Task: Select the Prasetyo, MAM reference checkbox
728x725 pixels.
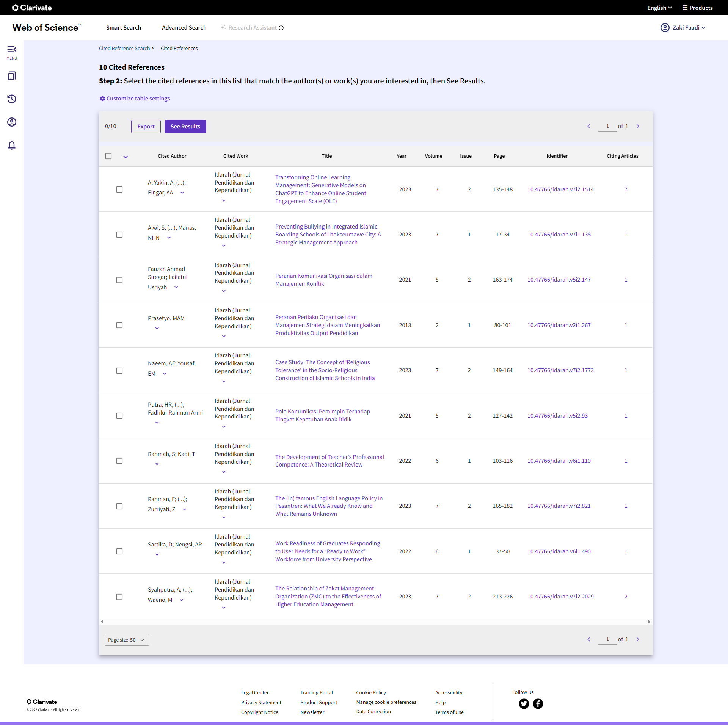Action: point(119,325)
